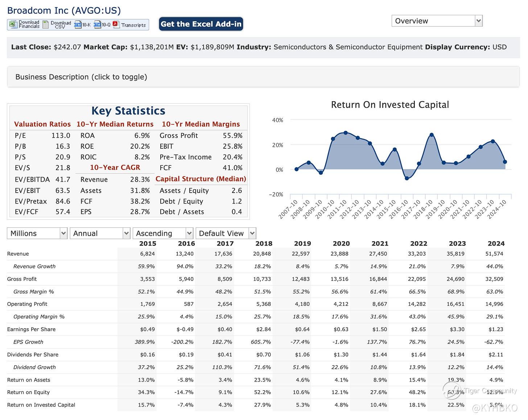Click 2024 revenue value 51,574
The height and width of the screenshot is (420, 528).
(494, 254)
